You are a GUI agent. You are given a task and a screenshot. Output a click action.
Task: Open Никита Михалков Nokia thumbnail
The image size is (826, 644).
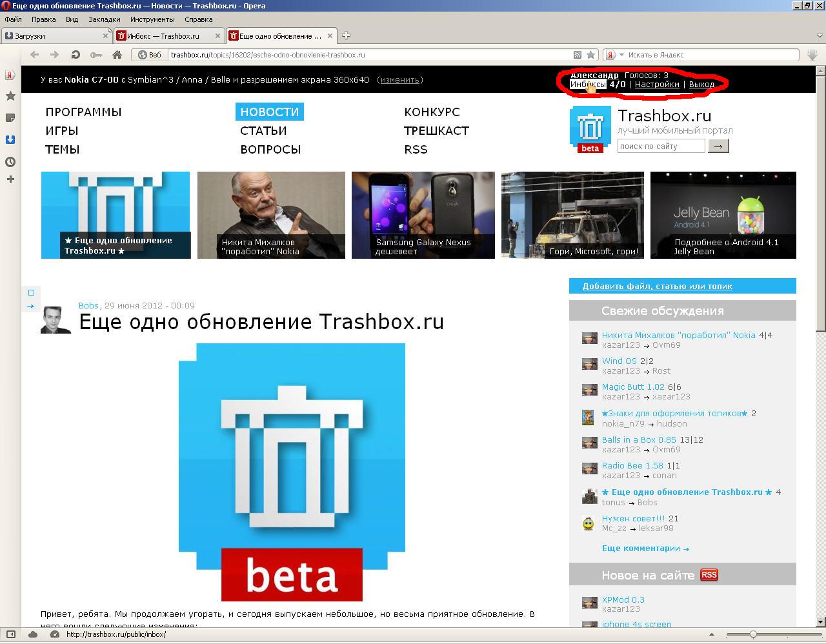(271, 215)
